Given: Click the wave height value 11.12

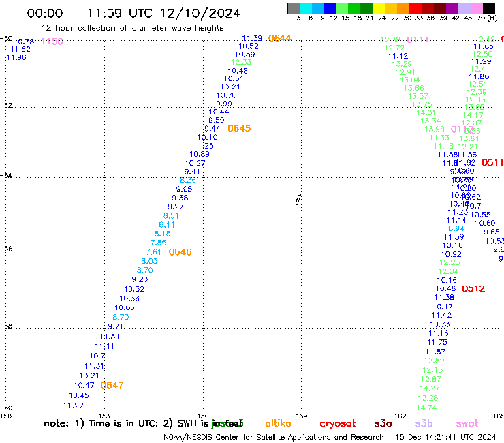Looking at the screenshot, I should [x=398, y=56].
